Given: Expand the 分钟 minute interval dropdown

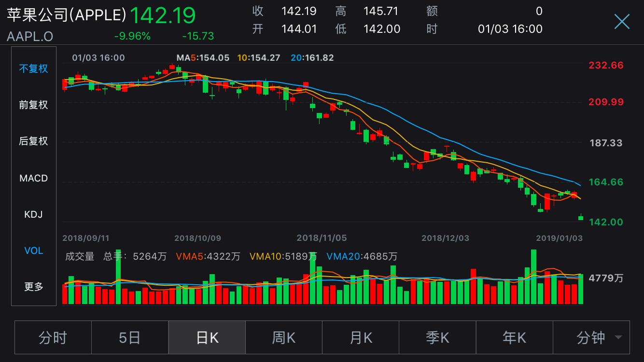Looking at the screenshot, I should click(x=591, y=337).
